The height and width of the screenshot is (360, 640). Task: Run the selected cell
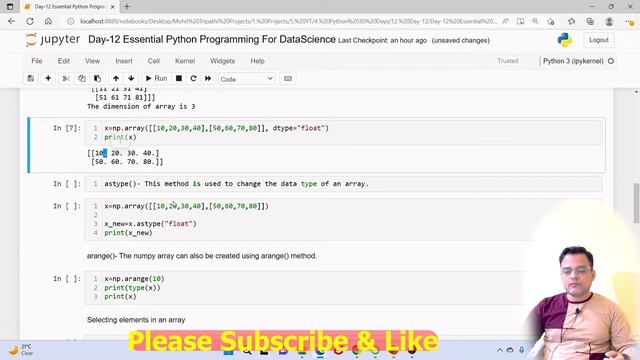[156, 78]
